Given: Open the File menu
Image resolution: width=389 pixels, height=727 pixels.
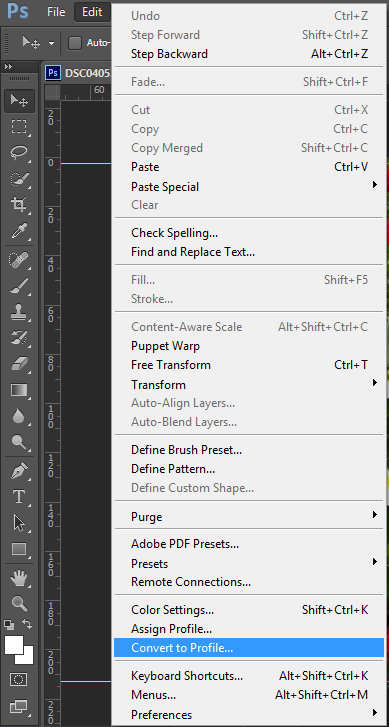Looking at the screenshot, I should coord(56,12).
